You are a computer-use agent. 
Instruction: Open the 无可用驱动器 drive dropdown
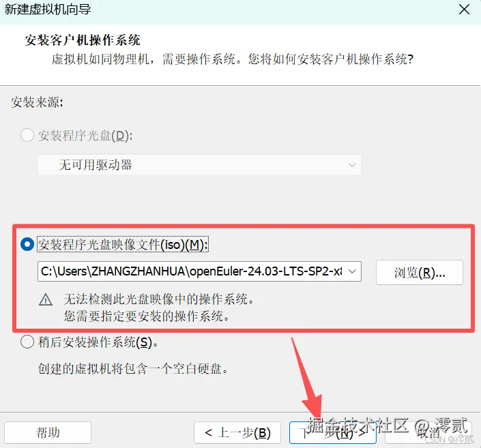(199, 164)
